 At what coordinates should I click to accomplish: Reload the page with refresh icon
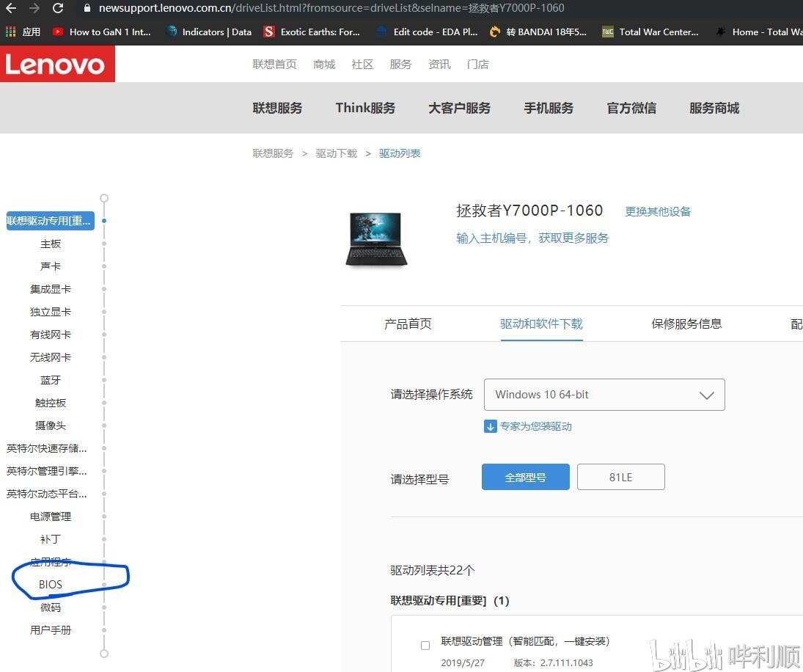[x=59, y=8]
